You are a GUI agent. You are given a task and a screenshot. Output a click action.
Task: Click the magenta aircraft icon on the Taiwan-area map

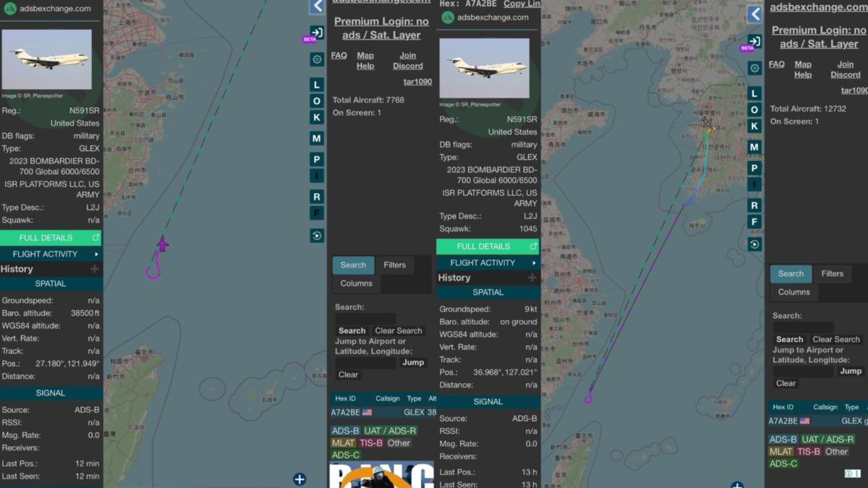[x=162, y=244]
